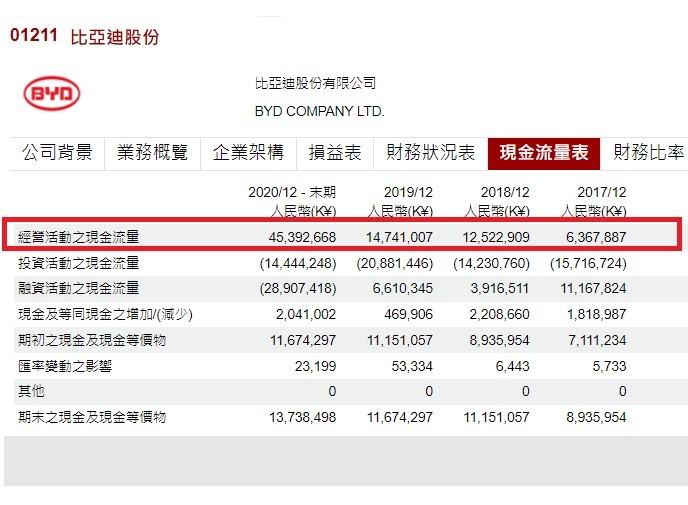
Task: Click the 2019/12 column header
Action: [408, 192]
